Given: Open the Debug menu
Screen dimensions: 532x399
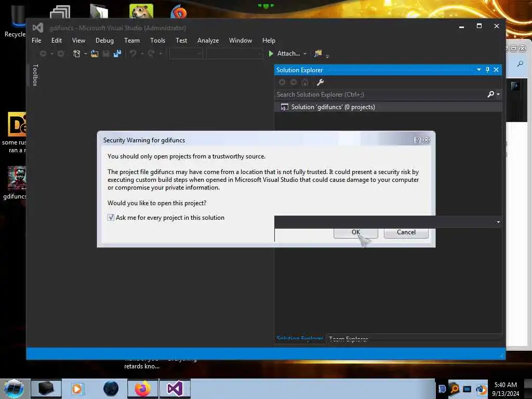Looking at the screenshot, I should click(104, 41).
